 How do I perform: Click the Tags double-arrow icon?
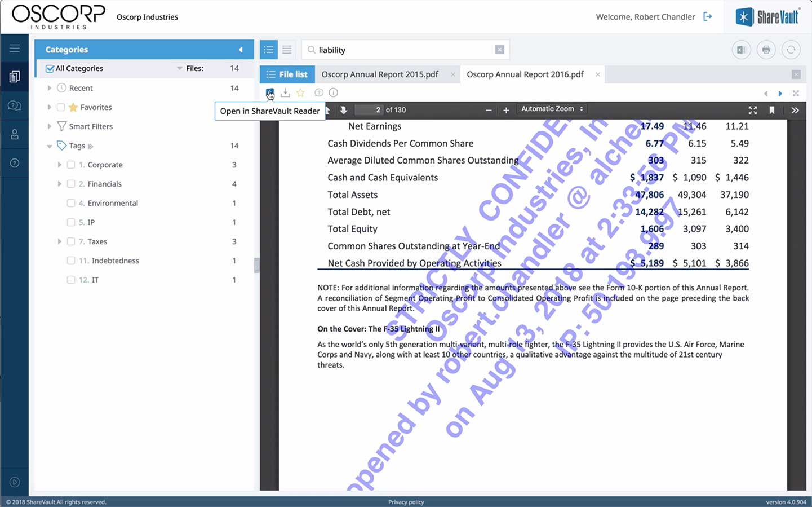(91, 146)
